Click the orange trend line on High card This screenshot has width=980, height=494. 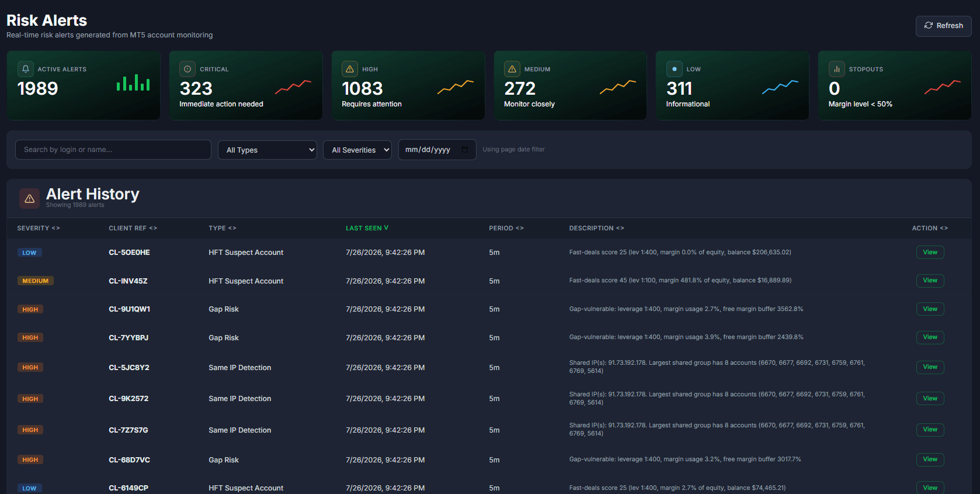click(x=456, y=87)
